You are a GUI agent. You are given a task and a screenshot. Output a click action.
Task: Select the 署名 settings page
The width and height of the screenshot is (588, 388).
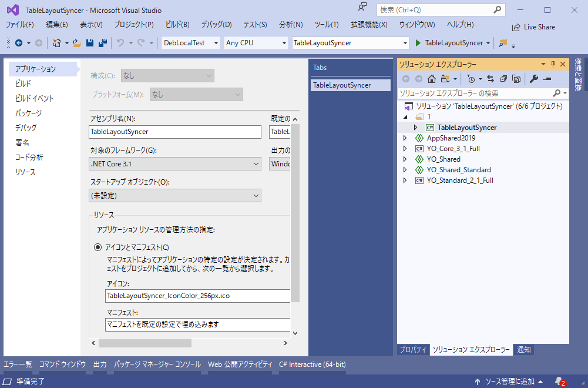coord(22,143)
